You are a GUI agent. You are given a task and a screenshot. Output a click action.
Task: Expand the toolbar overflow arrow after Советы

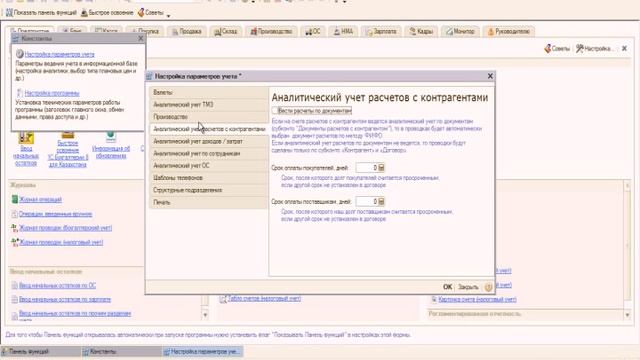click(x=168, y=16)
